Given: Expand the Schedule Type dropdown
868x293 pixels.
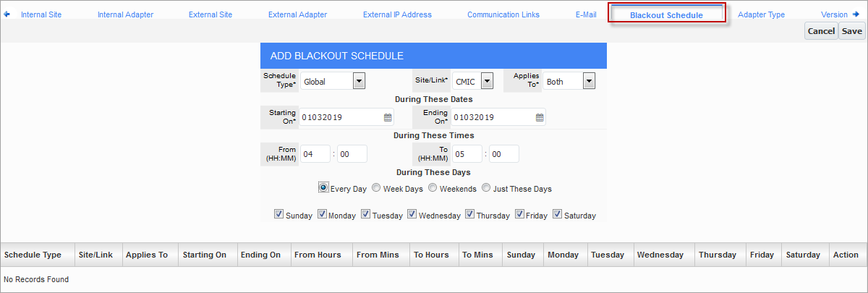Looking at the screenshot, I should pyautogui.click(x=359, y=81).
